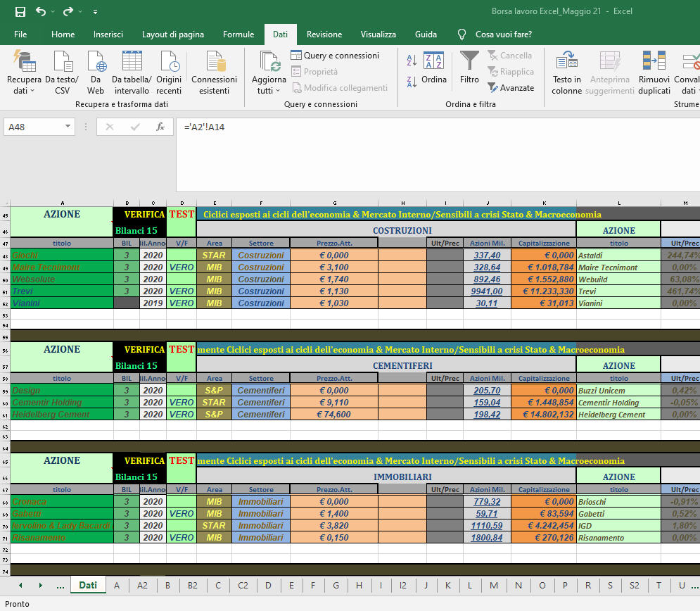
Task: Select the M sheet tab
Action: (494, 586)
